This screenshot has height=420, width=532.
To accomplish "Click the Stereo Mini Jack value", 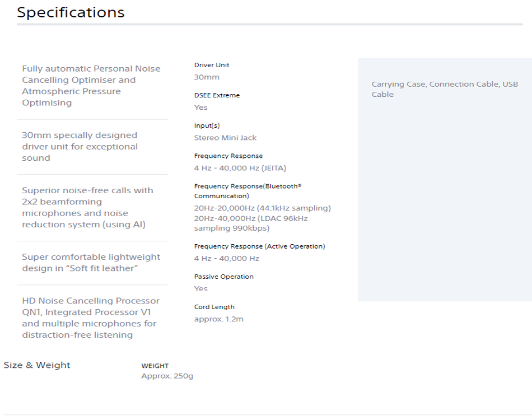I will (x=225, y=138).
